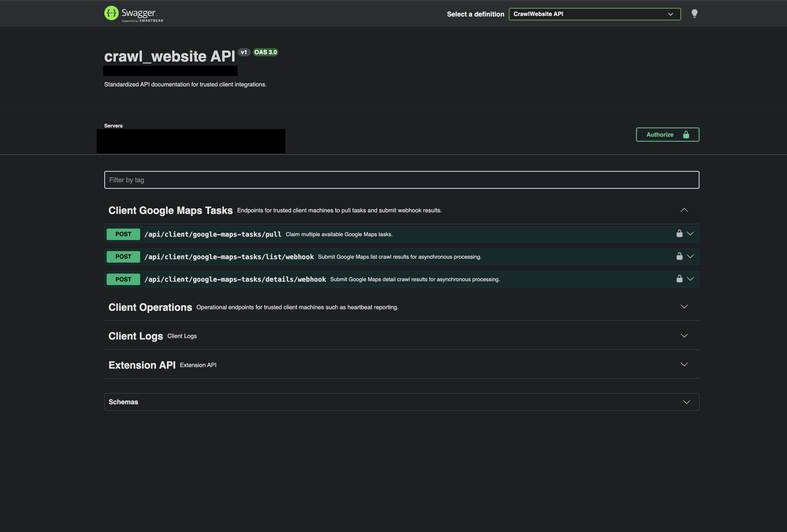Click 'Claim multiple available Google Maps tasks.' description
Viewport: 787px width, 532px height.
[339, 234]
